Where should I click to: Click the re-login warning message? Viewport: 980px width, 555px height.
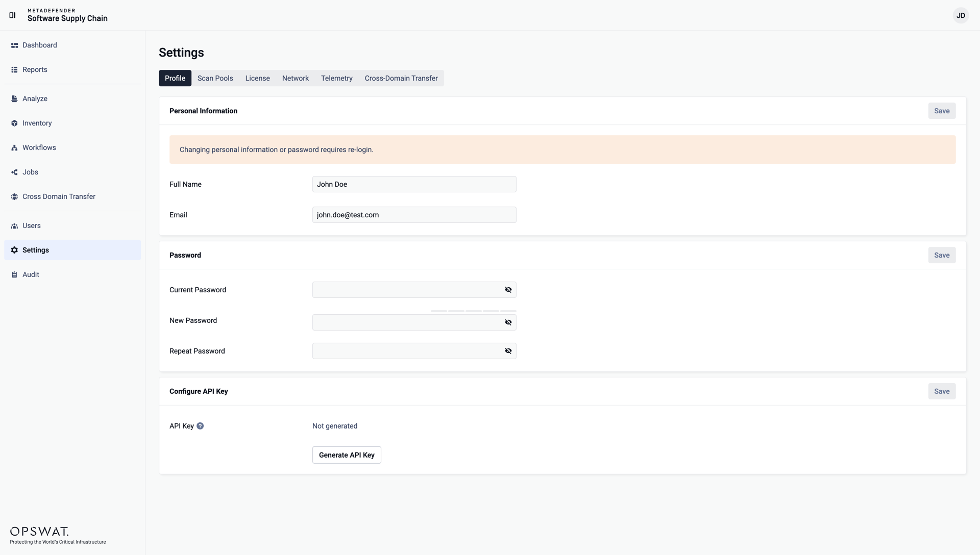[x=562, y=149]
